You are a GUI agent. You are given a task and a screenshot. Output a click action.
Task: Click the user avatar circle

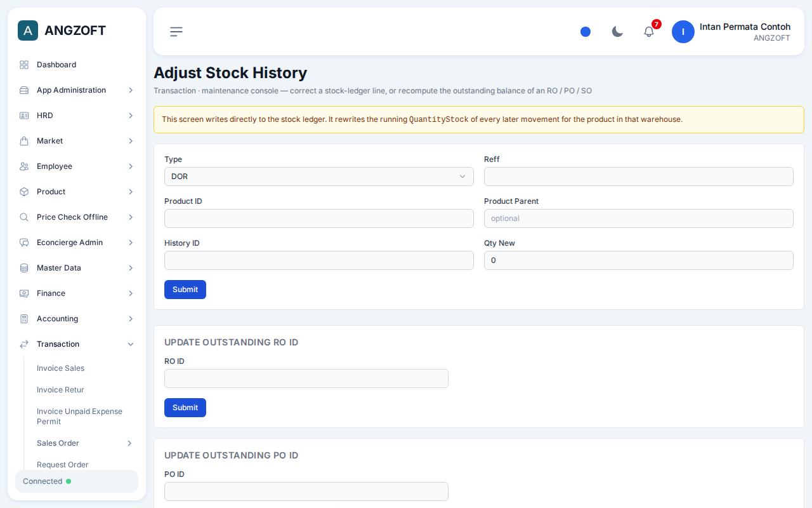pos(683,32)
